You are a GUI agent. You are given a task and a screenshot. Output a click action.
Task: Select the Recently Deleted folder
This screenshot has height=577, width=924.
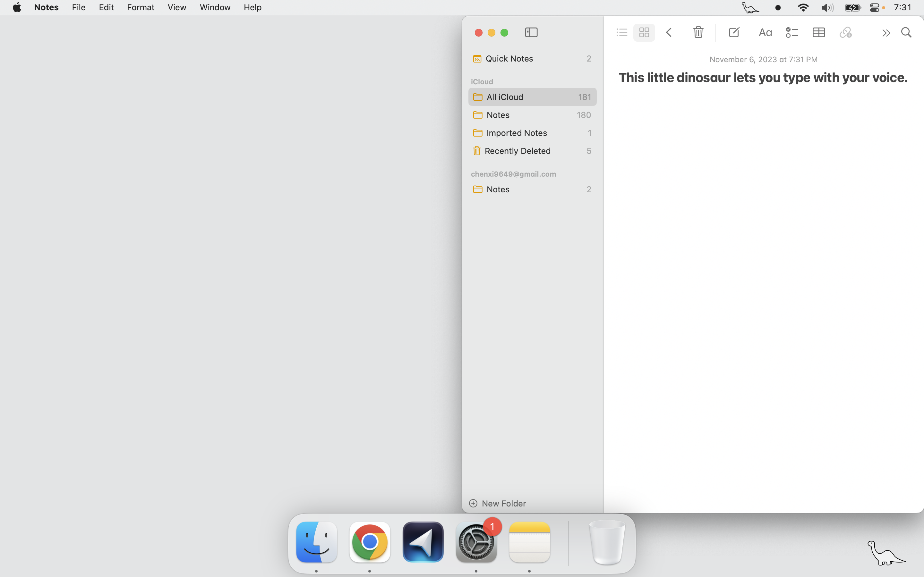pos(518,151)
